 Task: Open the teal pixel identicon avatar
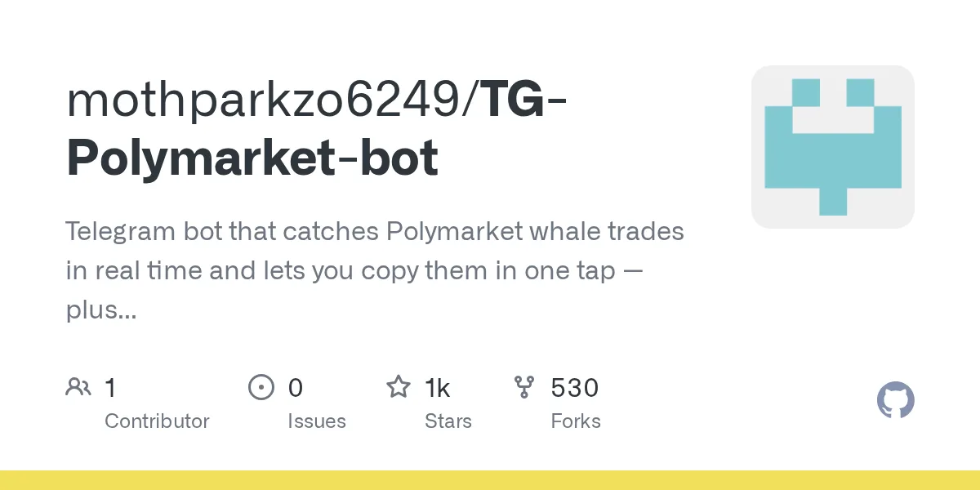pos(833,147)
